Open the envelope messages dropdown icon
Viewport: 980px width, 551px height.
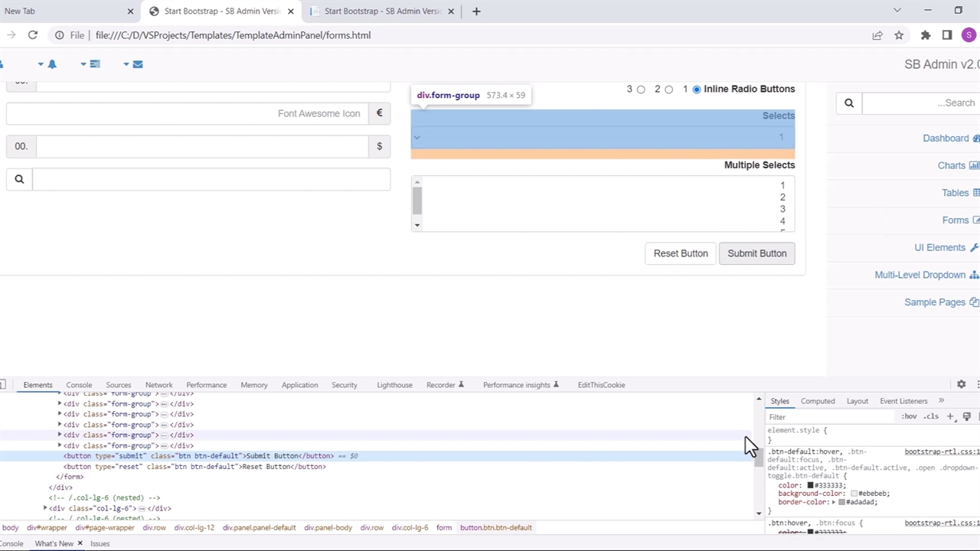pos(137,64)
